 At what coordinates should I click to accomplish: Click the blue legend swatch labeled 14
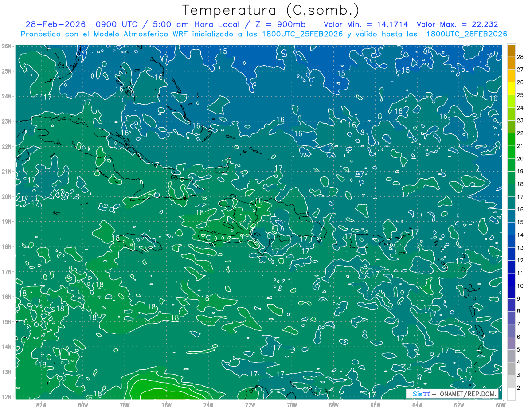[511, 229]
